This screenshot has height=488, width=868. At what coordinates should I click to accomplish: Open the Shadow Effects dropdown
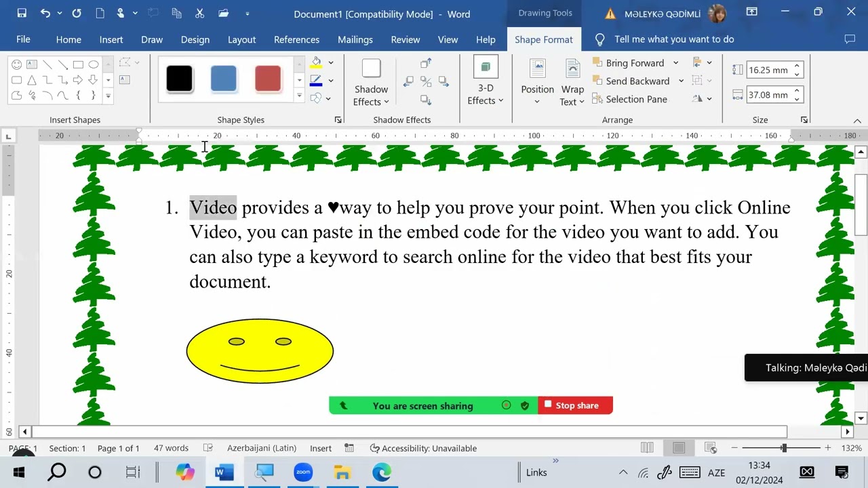(x=371, y=83)
